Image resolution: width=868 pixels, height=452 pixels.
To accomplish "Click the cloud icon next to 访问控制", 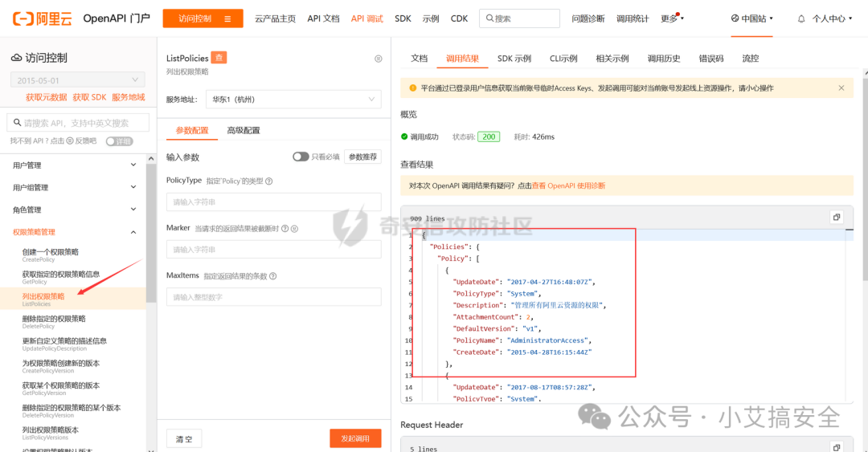I will (x=17, y=58).
